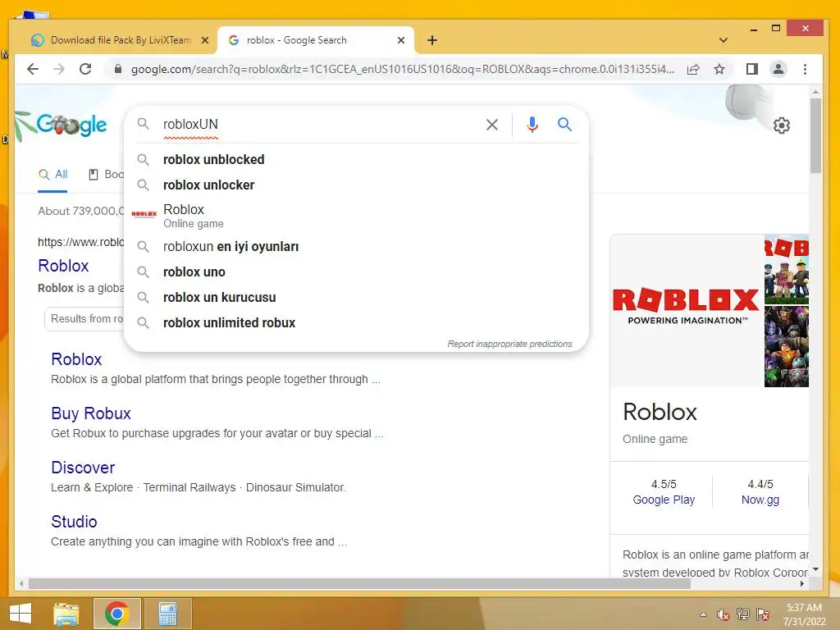Click the vertical scrollbar thumb
The image size is (840, 630).
(x=815, y=135)
